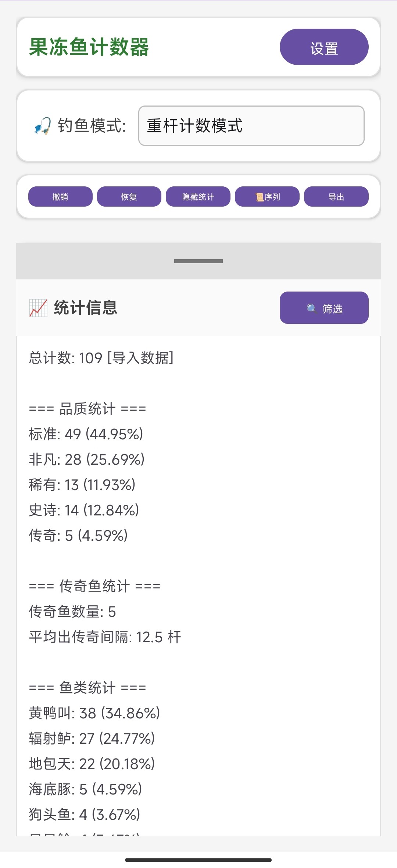
Task: Tap the 统计信息 panel heading
Action: [86, 308]
